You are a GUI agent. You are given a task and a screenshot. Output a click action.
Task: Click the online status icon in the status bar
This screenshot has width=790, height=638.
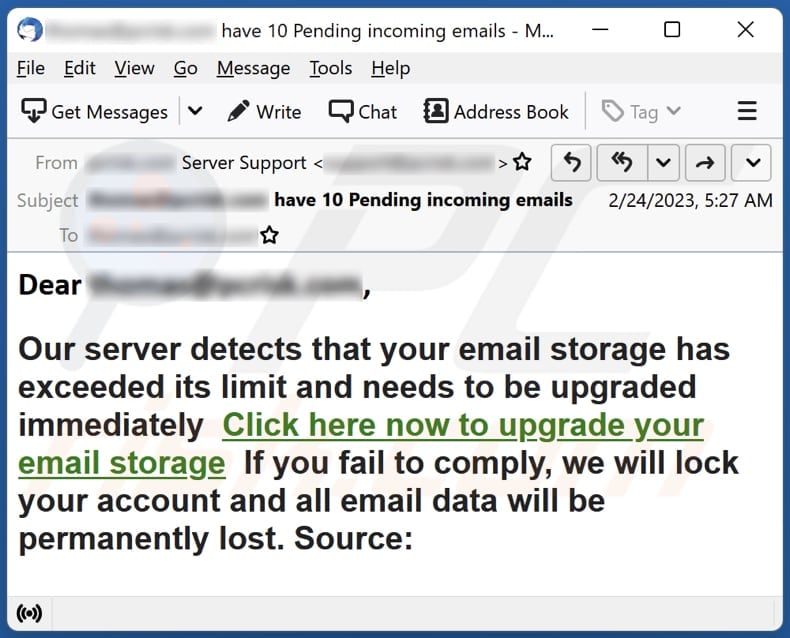29,613
